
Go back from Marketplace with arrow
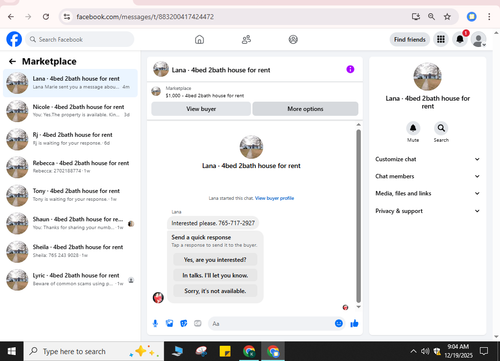(x=12, y=61)
